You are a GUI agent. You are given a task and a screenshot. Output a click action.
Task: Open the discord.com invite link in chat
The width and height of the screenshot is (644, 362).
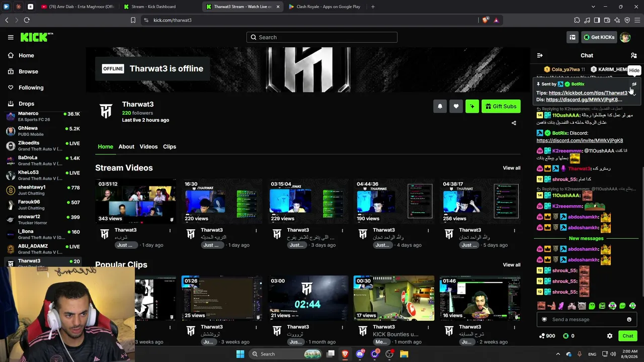tap(580, 141)
